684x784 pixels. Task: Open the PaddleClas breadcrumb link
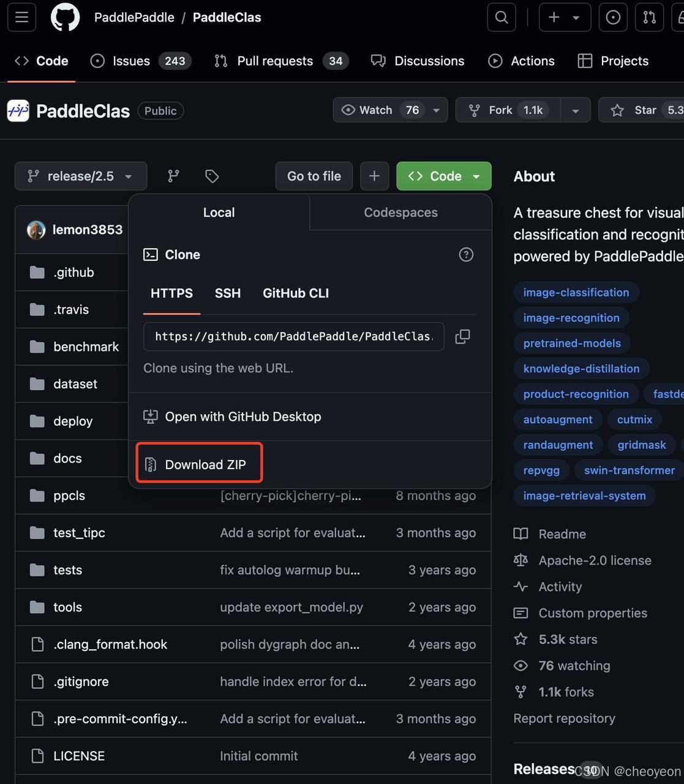click(x=227, y=18)
